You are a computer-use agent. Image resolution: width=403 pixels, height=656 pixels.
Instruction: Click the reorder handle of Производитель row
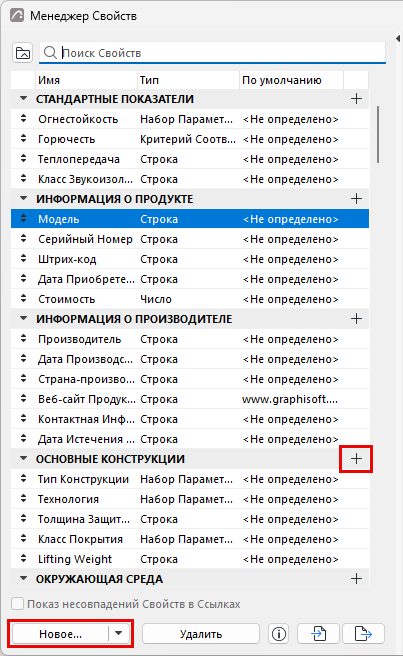(x=23, y=339)
